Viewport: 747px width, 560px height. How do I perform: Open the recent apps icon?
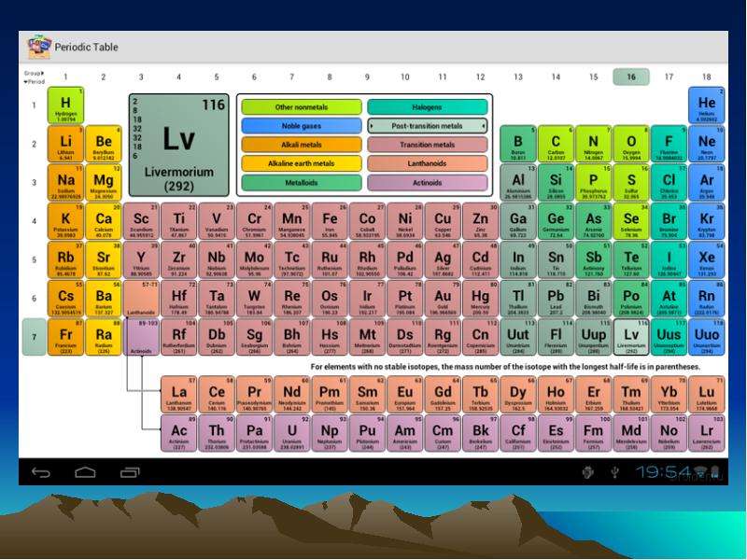click(x=130, y=472)
